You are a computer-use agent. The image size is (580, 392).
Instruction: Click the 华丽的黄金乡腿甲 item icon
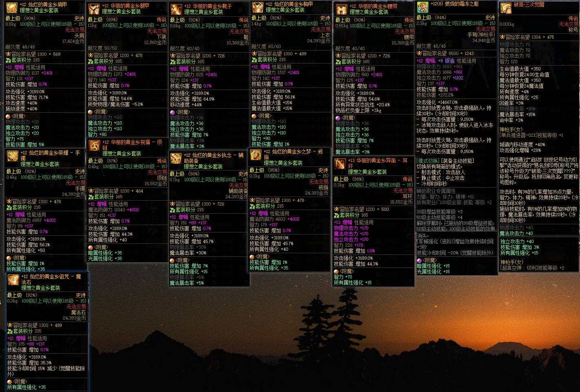94,9
